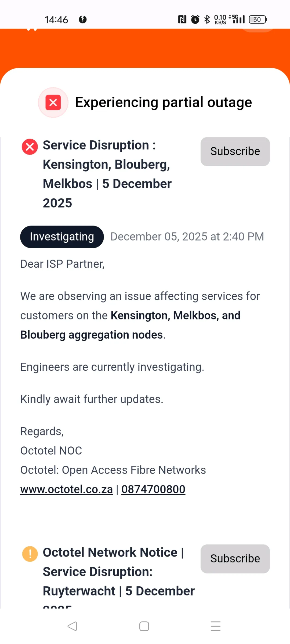Subscribe to the Kensington, Blouberg, Melkbos disruption

235,151
